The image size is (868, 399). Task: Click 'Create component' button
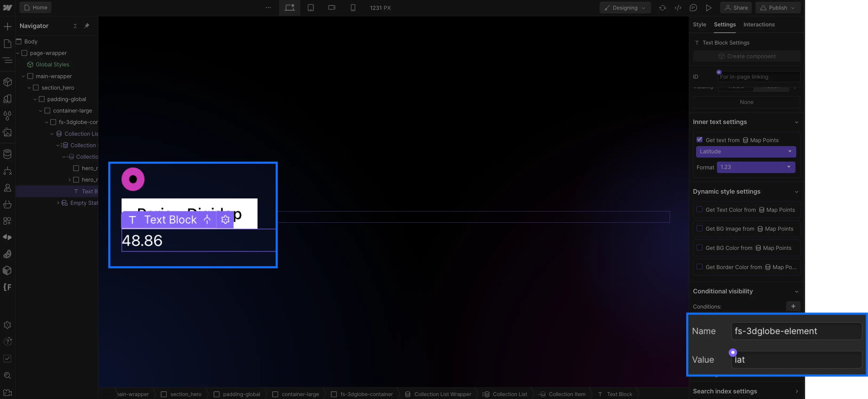[747, 56]
